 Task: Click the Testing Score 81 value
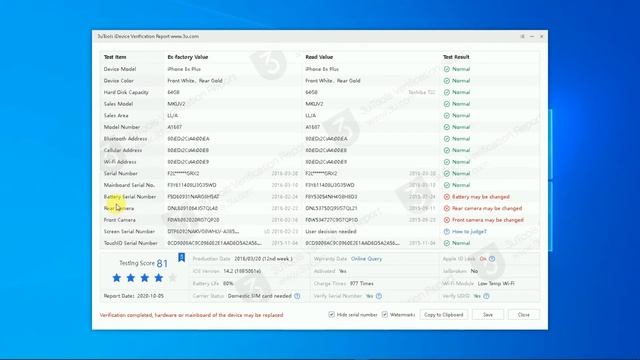pyautogui.click(x=162, y=263)
